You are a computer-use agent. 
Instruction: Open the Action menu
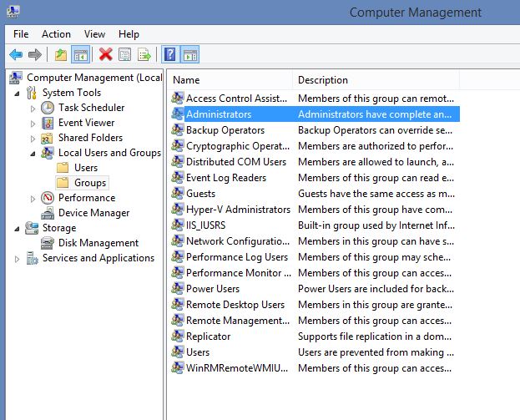pyautogui.click(x=56, y=34)
